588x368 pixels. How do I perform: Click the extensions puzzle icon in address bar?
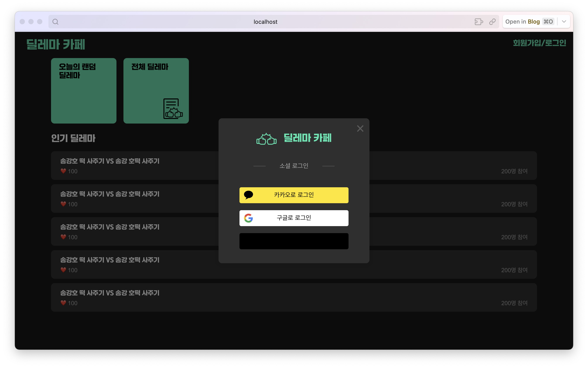coord(479,22)
